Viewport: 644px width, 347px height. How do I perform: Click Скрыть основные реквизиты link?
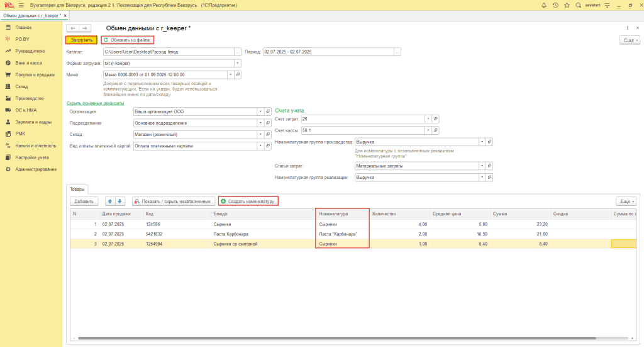(x=96, y=103)
